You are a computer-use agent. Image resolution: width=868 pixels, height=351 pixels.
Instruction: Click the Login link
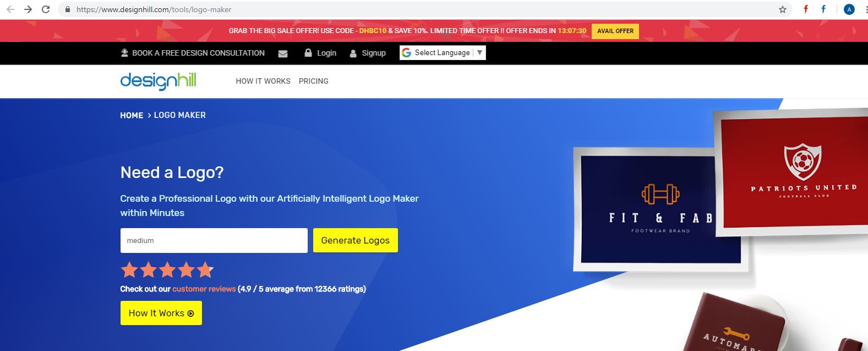click(326, 53)
